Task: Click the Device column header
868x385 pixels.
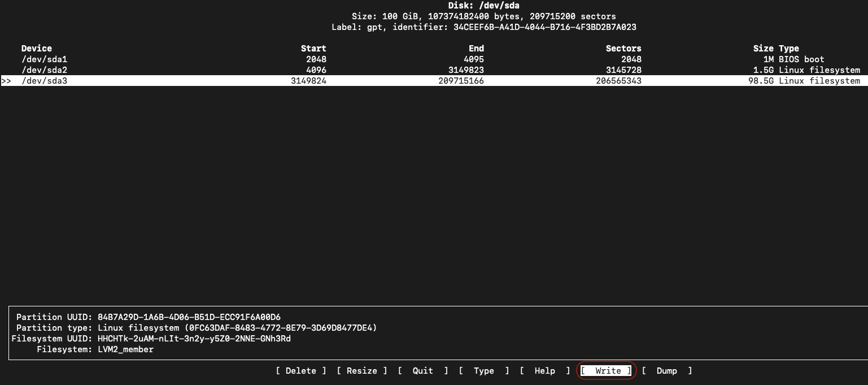Action: point(37,49)
